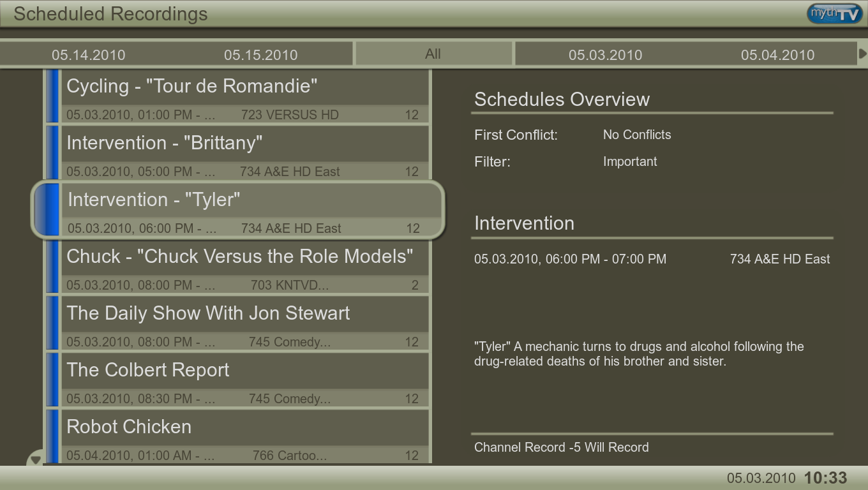Click blue status bar beside Chuck entry
The height and width of the screenshot is (490, 868).
click(x=52, y=267)
